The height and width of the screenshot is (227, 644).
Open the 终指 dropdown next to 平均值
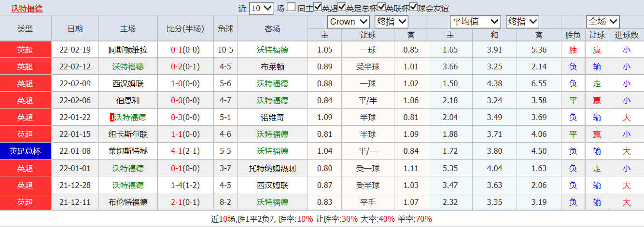point(522,22)
